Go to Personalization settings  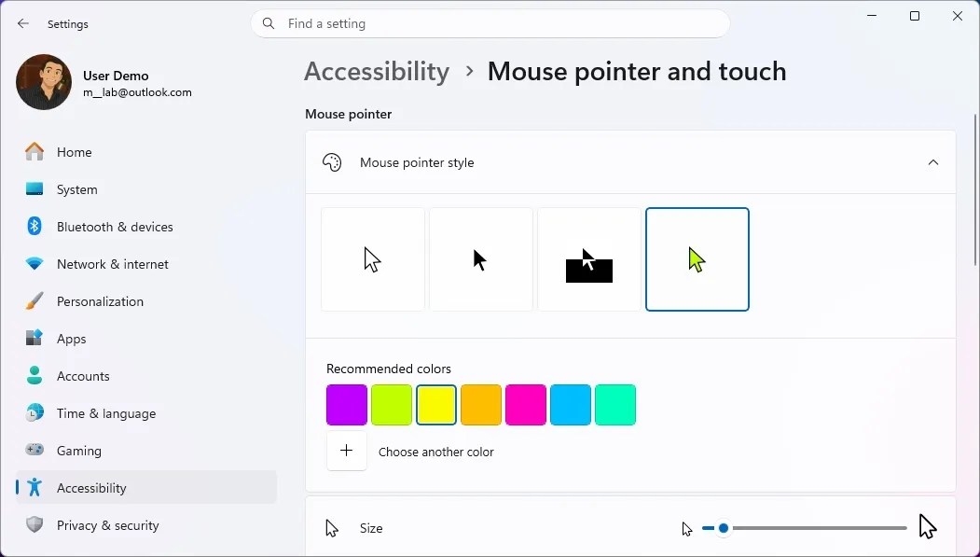coord(146,301)
